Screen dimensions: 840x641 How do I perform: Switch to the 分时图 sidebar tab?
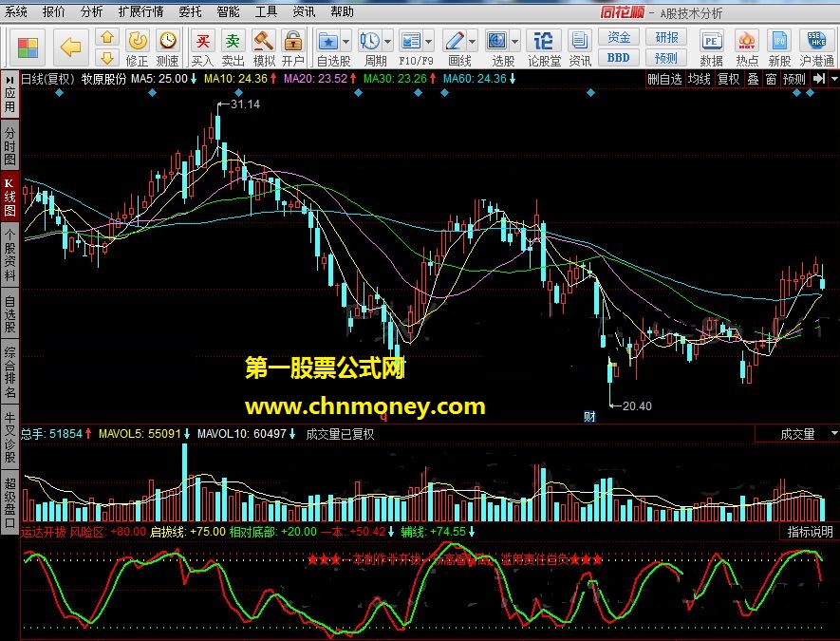click(9, 145)
